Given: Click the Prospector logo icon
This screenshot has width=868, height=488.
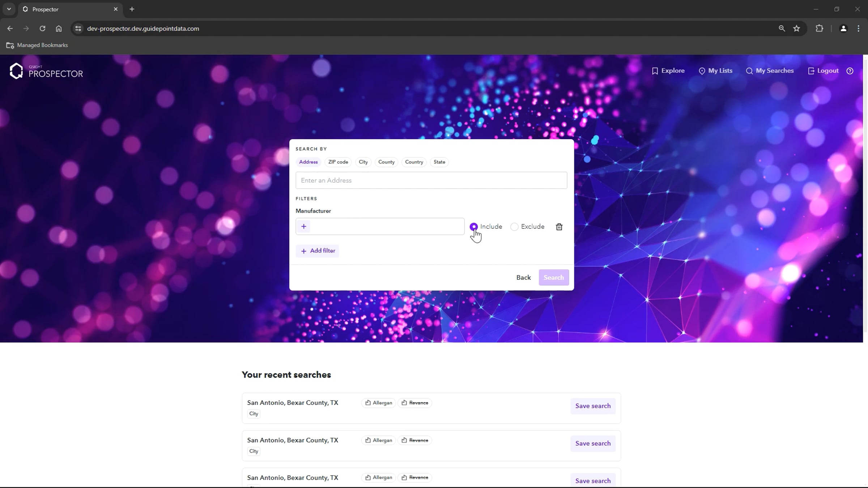Looking at the screenshot, I should tap(16, 71).
